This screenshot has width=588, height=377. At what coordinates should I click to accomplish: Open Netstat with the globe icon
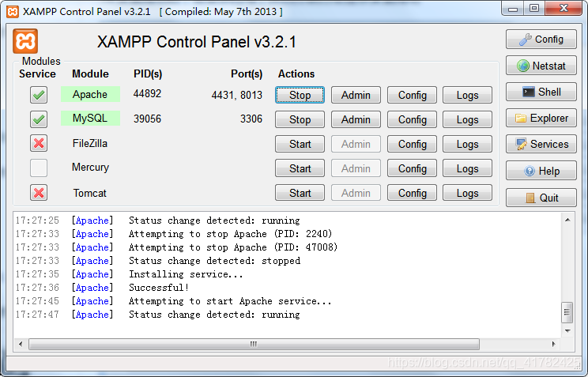click(541, 66)
